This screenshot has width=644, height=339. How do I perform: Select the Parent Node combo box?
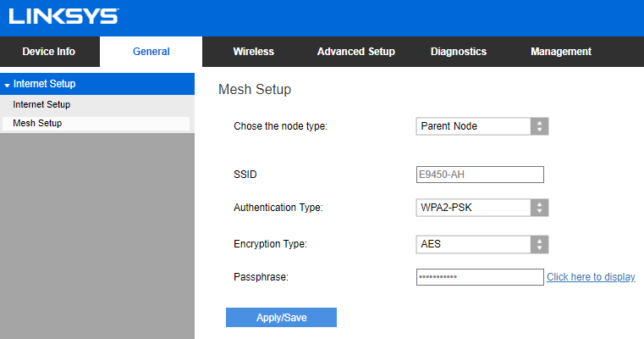point(482,126)
